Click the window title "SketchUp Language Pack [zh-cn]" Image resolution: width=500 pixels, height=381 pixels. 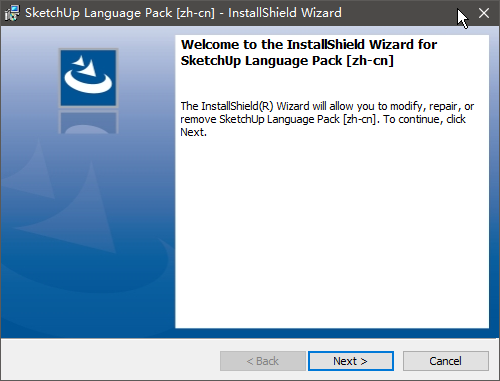tap(120, 13)
